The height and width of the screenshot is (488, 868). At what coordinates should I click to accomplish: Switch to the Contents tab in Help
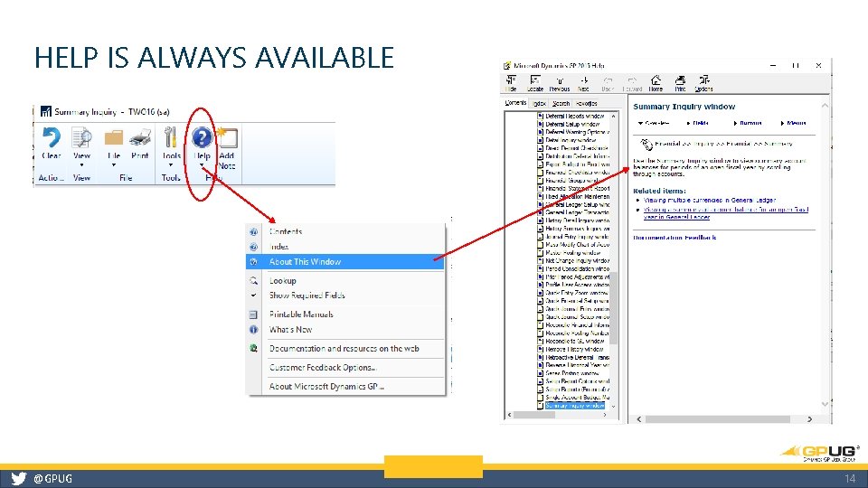515,103
